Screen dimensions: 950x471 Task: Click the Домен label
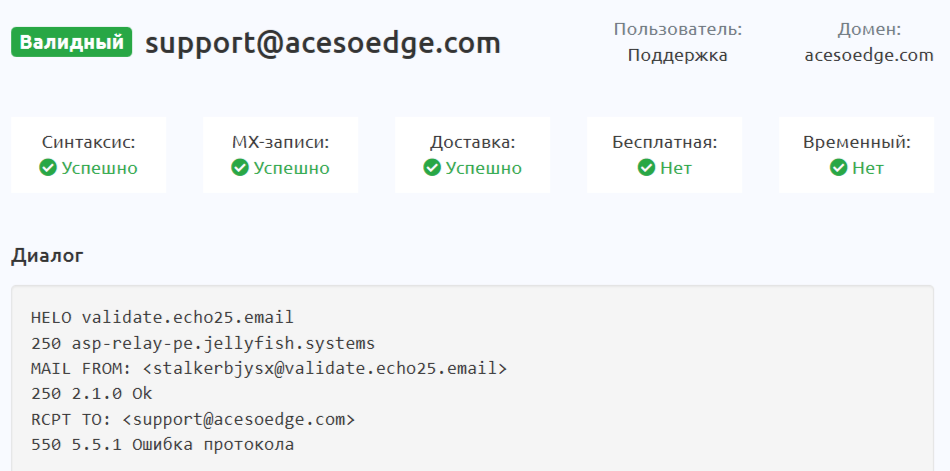pyautogui.click(x=869, y=29)
